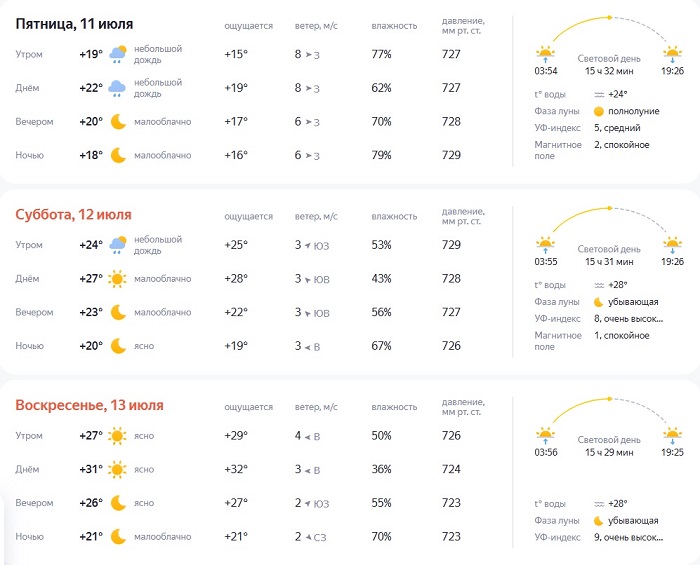
Task: Click Sunday daytime +31° temperature
Action: 90,469
